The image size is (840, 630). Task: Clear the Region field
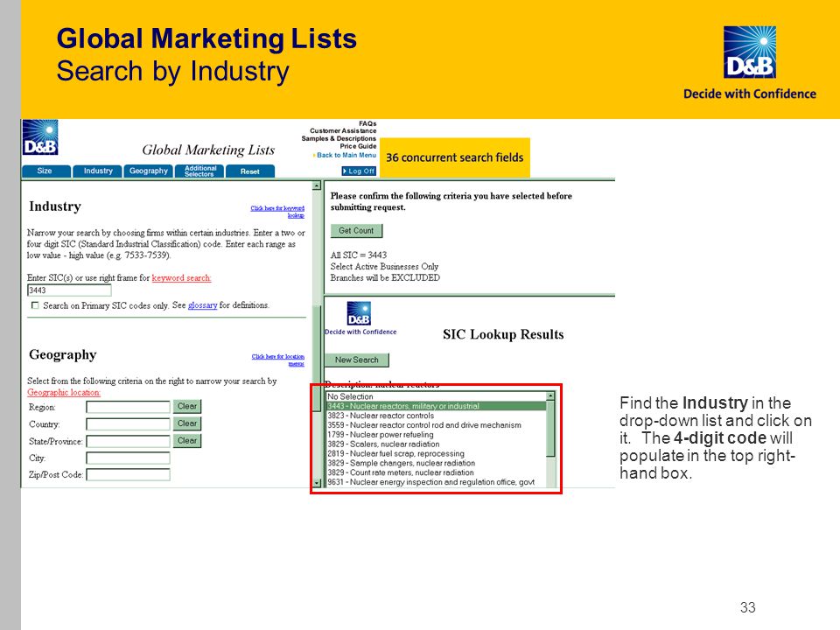coord(187,407)
